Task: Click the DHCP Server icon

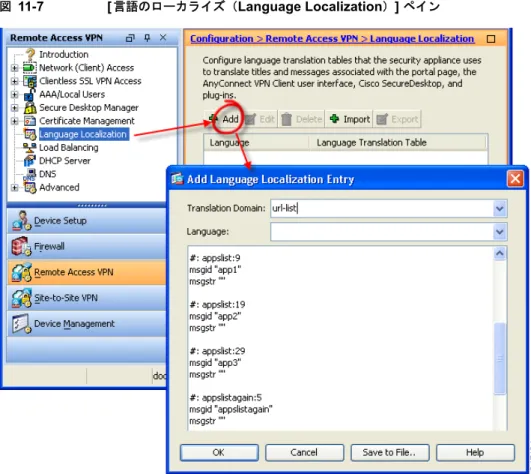Action: point(30,161)
